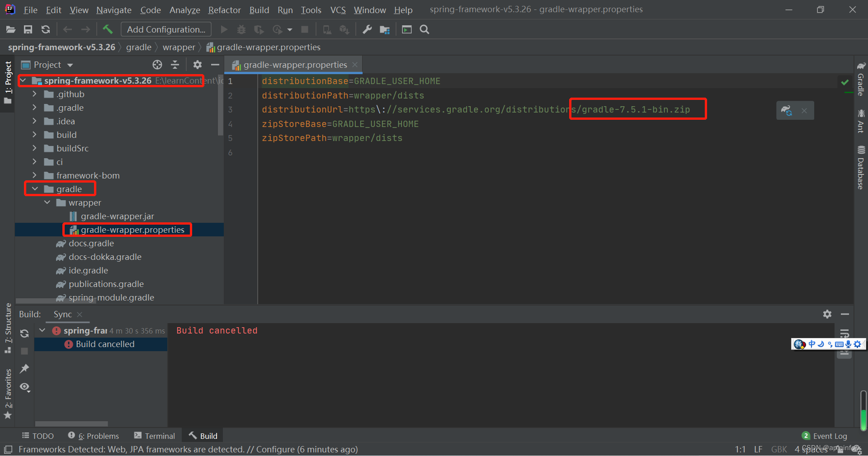868x456 pixels.
Task: Click the Run play icon in toolbar
Action: [224, 30]
